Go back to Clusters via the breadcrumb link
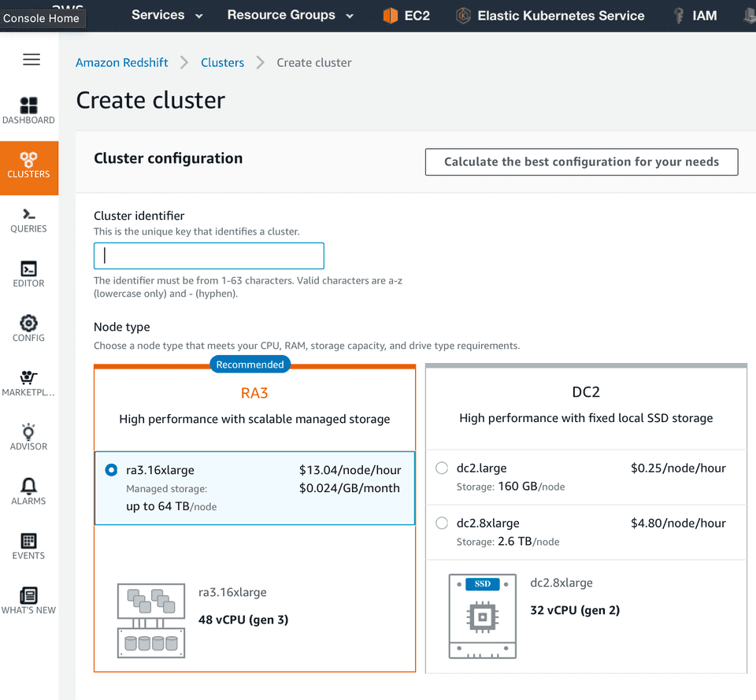The image size is (756, 700). (x=222, y=61)
